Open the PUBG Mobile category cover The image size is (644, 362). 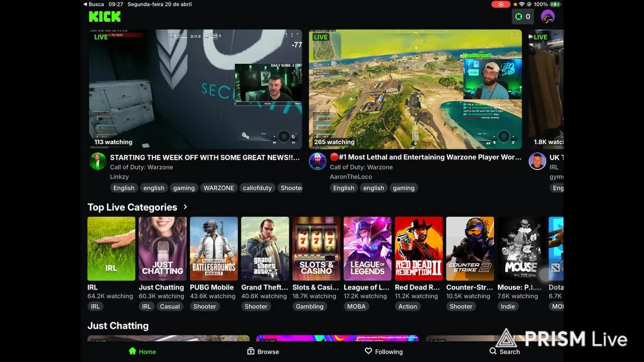pos(214,248)
